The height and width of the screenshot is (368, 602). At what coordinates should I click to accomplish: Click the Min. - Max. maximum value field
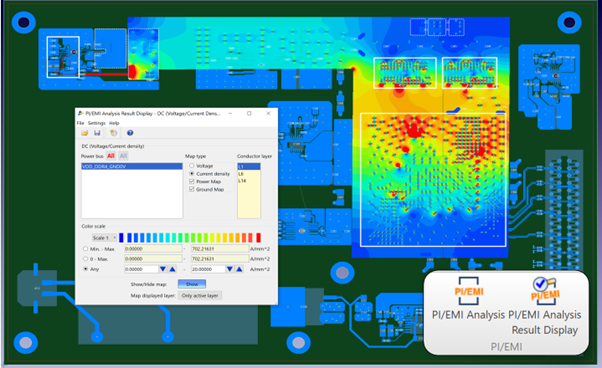point(220,249)
